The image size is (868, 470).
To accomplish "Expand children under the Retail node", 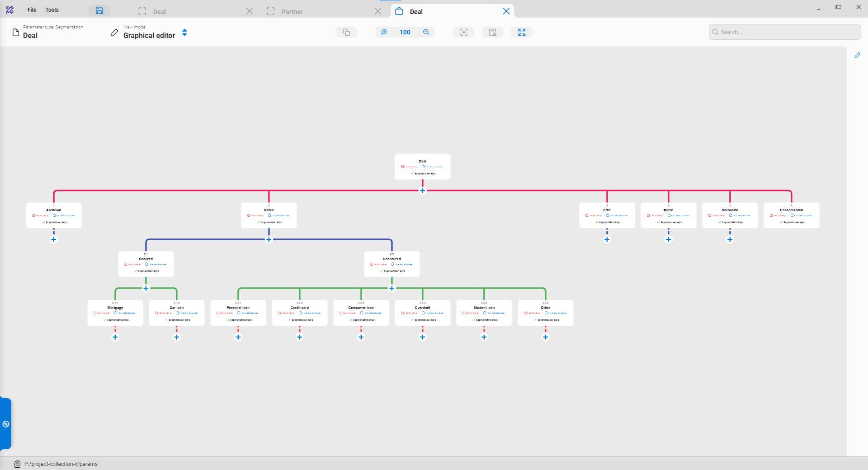I will [269, 240].
